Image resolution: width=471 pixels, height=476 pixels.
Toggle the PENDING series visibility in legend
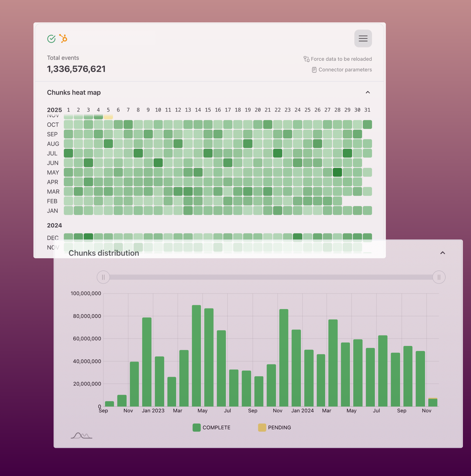tap(279, 428)
